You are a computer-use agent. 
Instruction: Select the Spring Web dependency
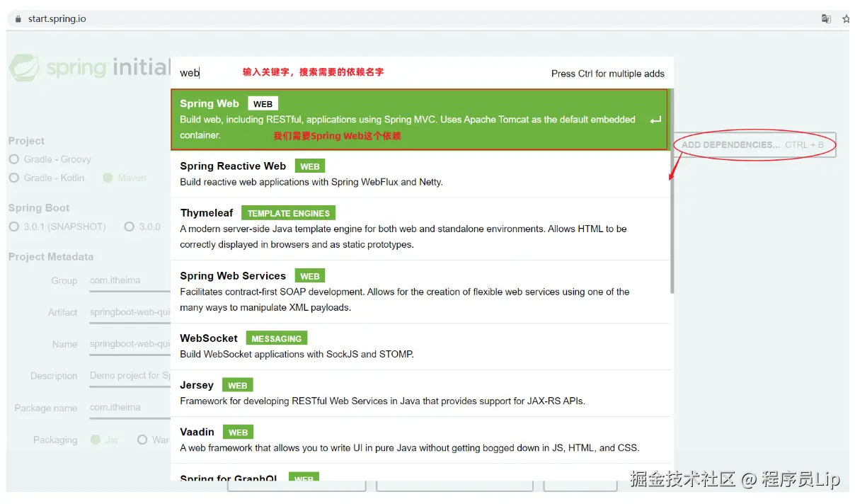(419, 120)
